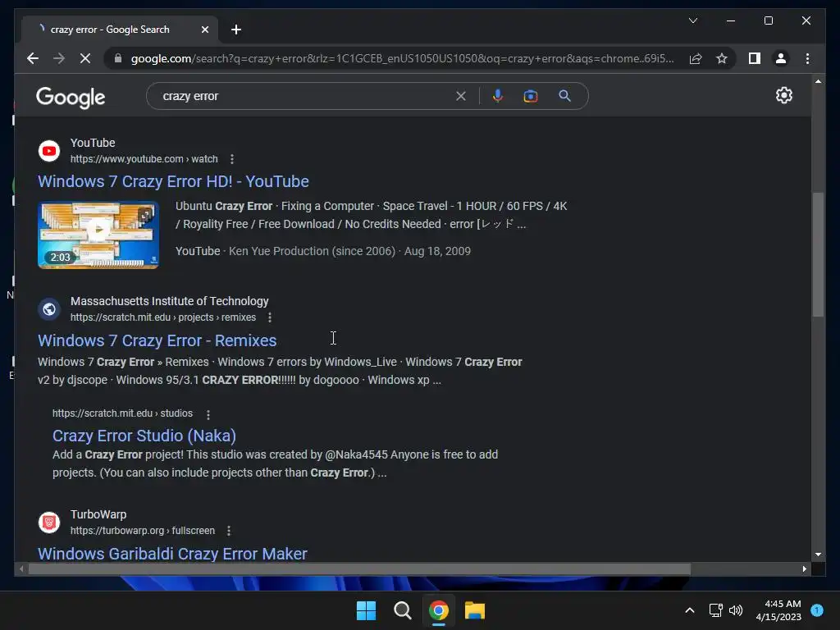Open more options for scratch.mit.edu studios result
840x630 pixels.
208,414
